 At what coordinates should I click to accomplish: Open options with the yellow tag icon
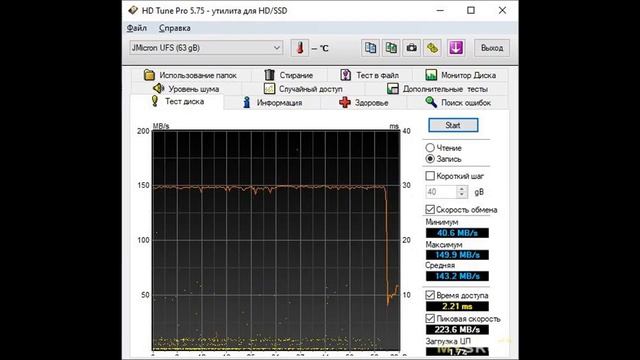pos(432,48)
